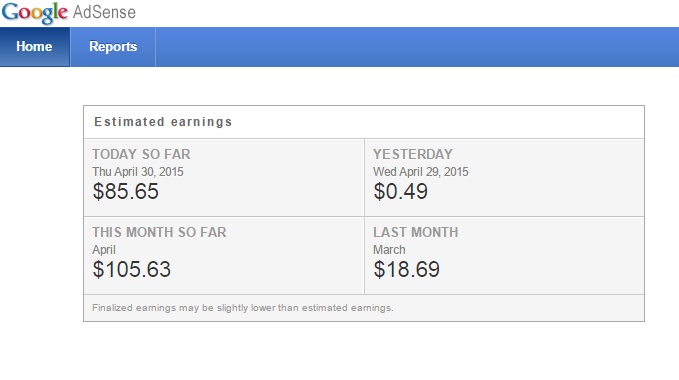
Task: Open the Home tab
Action: (35, 47)
